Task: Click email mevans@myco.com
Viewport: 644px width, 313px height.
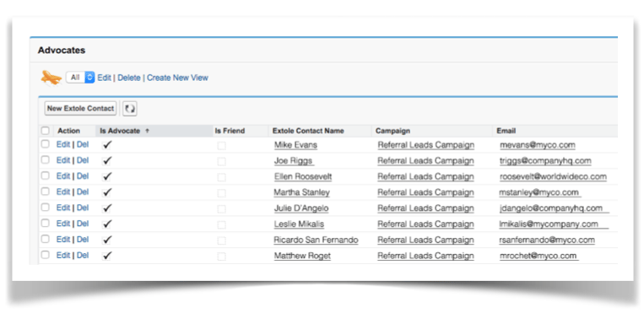Action: click(x=538, y=145)
